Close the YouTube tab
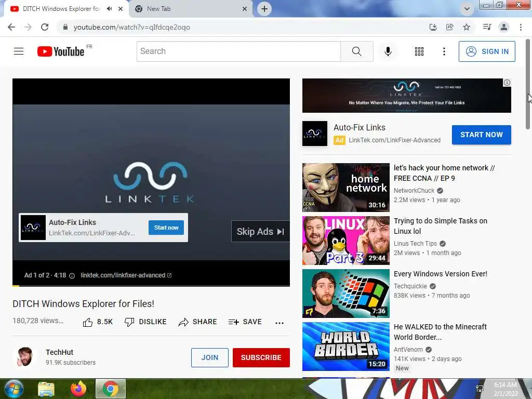 (x=121, y=9)
